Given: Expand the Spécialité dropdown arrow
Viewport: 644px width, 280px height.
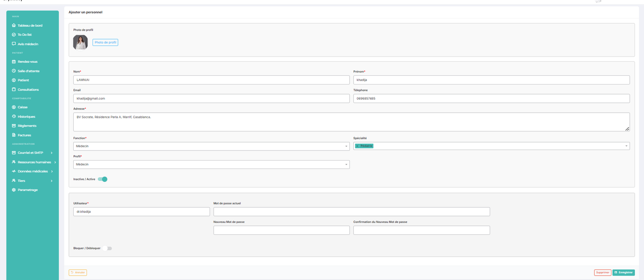Looking at the screenshot, I should (626, 146).
